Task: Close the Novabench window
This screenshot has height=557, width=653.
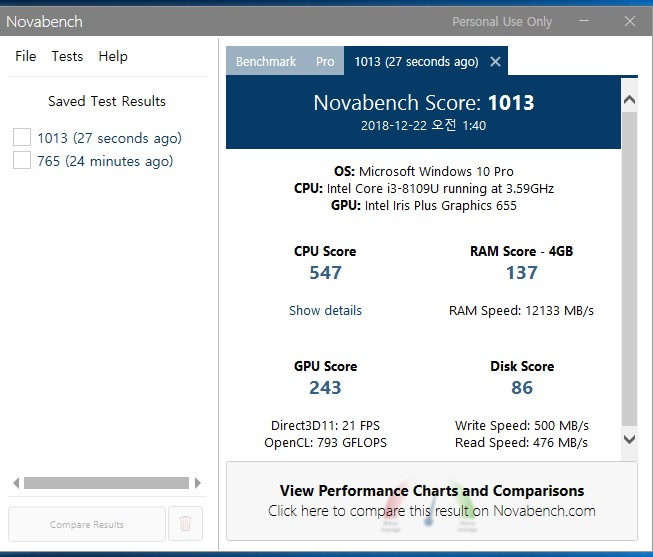Action: (630, 21)
